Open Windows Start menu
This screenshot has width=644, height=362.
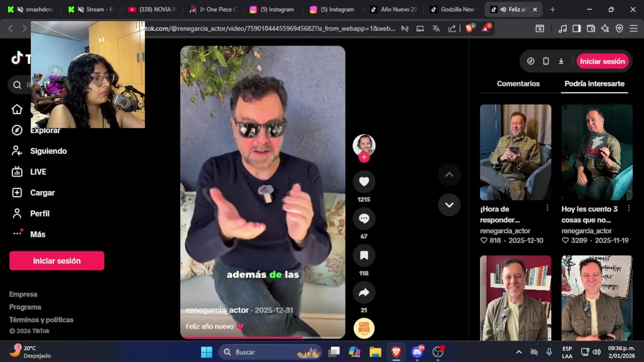pos(207,352)
